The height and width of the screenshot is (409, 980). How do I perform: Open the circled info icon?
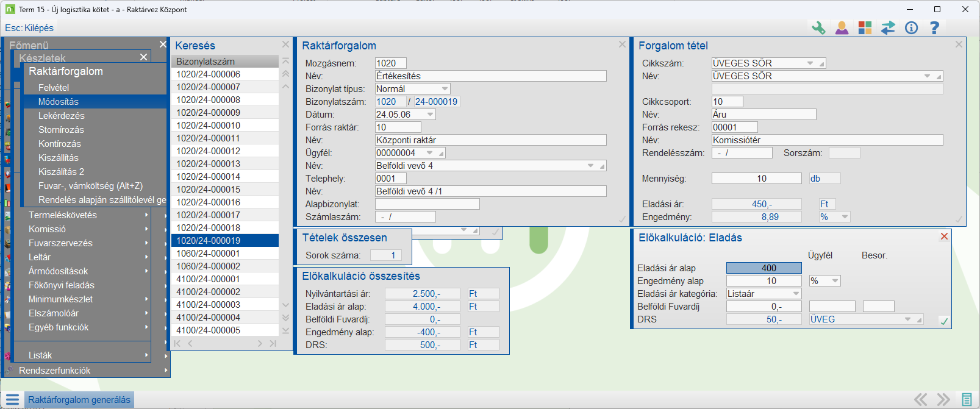click(911, 27)
